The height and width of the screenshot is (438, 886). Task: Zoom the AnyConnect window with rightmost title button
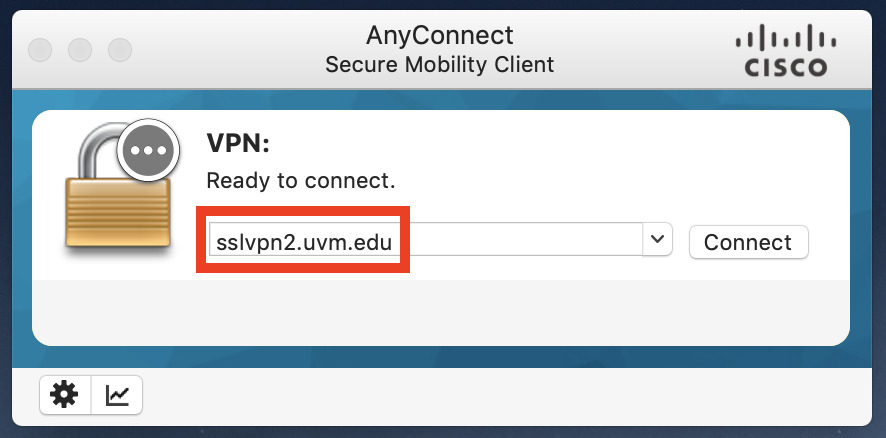point(120,49)
